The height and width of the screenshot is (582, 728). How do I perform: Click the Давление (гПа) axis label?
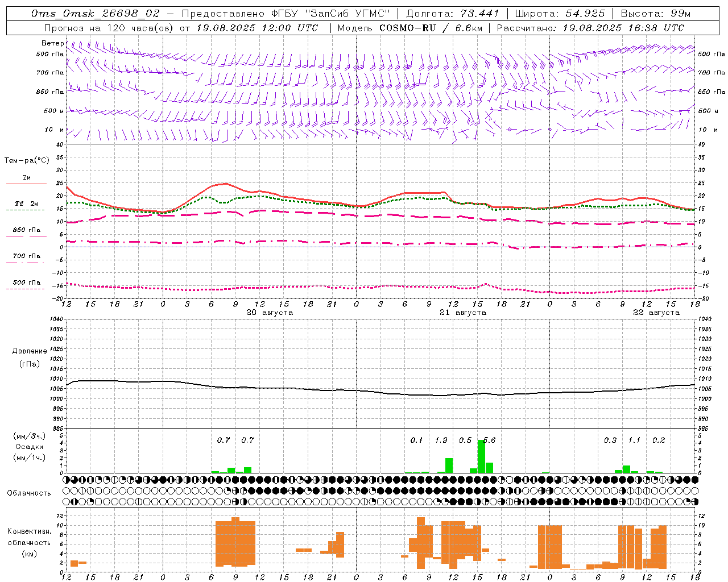tap(30, 357)
